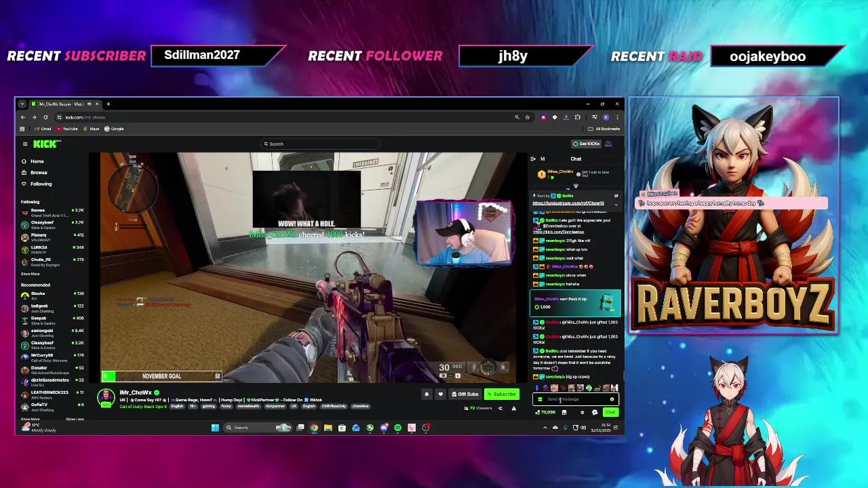Image resolution: width=868 pixels, height=488 pixels.
Task: Go back in browser history
Action: coord(22,117)
